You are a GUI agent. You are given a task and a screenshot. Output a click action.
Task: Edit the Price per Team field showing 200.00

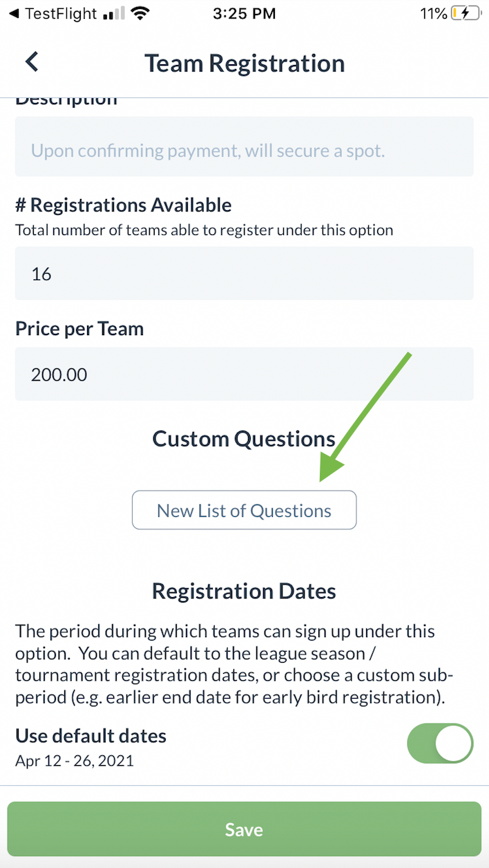[245, 375]
